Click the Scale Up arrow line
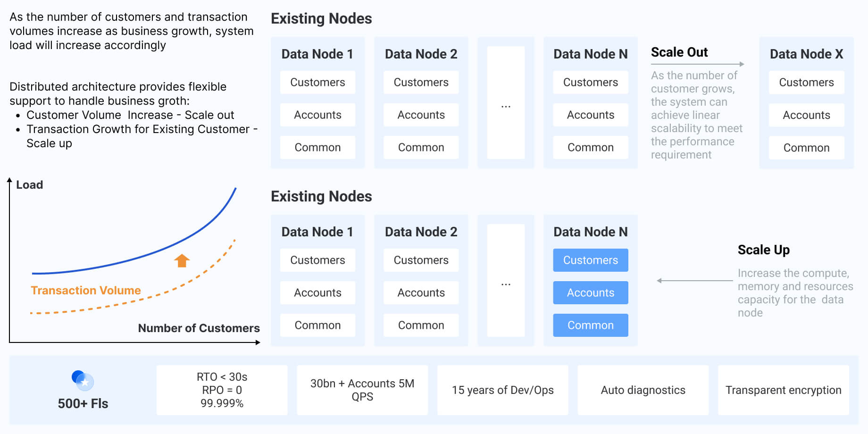868x434 pixels. point(694,281)
